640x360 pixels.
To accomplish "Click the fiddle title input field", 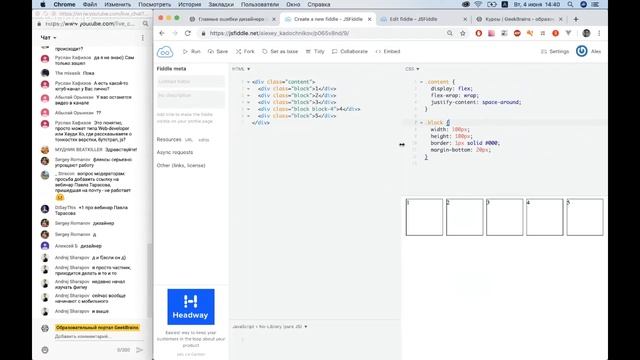I will [191, 82].
